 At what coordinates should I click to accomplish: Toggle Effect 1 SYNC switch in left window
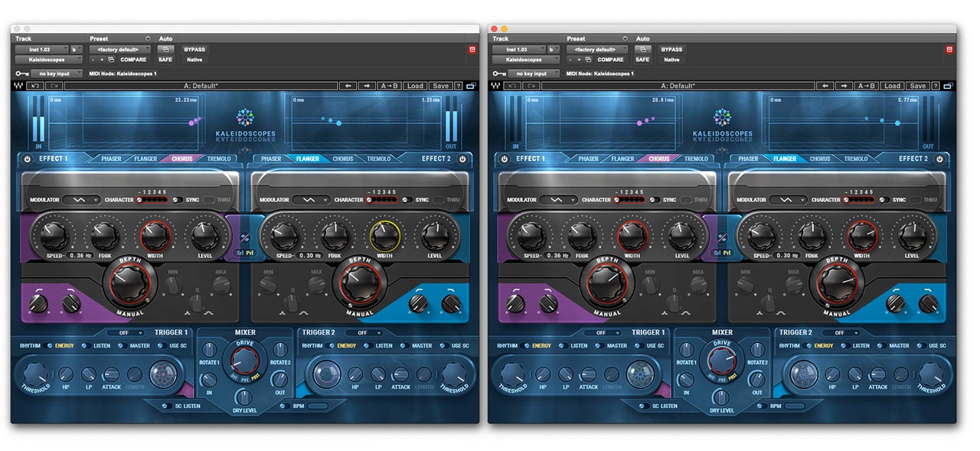[178, 200]
